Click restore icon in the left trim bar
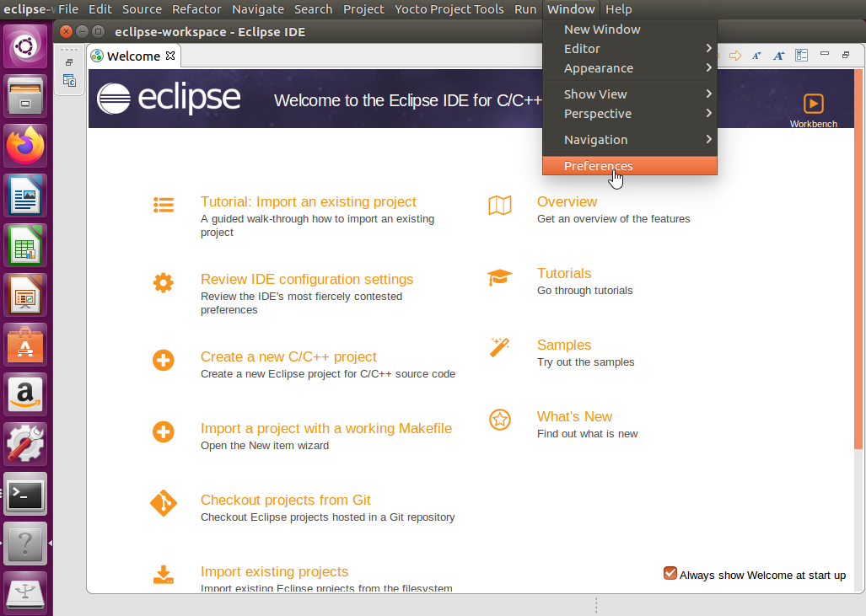Screen dimensions: 866x616 point(69,62)
